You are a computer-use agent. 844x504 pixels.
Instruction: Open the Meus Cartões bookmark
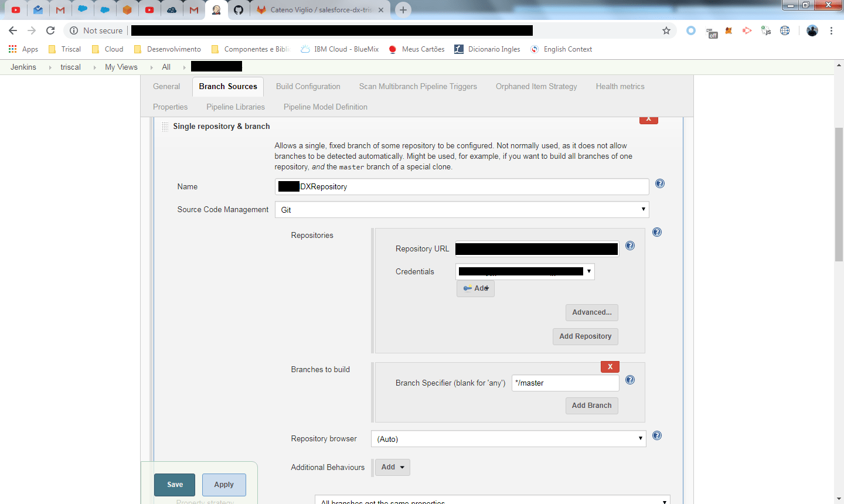[416, 49]
